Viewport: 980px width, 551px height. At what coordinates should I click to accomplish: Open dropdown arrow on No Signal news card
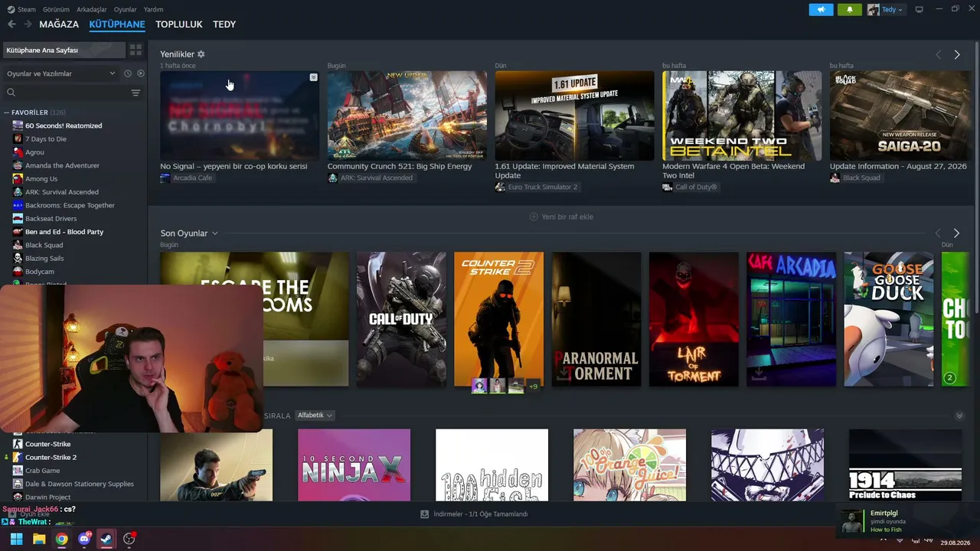pos(313,77)
